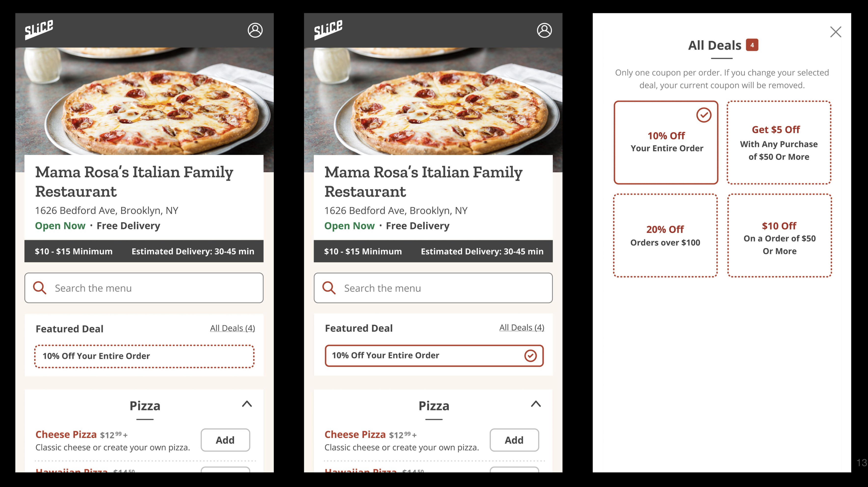Click the red All Deals count badge
Viewport: 868px width, 487px height.
[752, 45]
